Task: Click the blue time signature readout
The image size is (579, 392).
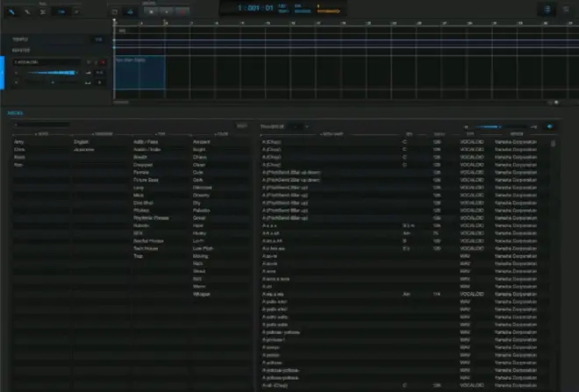Action: point(303,9)
